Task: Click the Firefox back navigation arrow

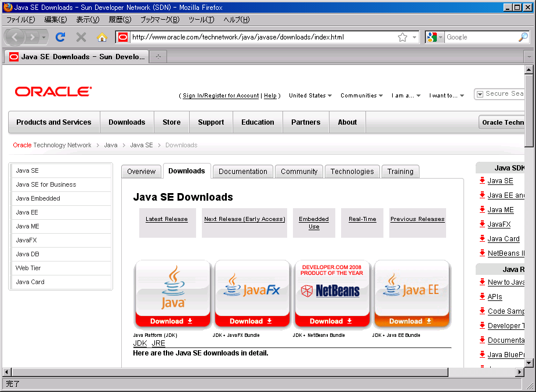Action: pos(15,37)
